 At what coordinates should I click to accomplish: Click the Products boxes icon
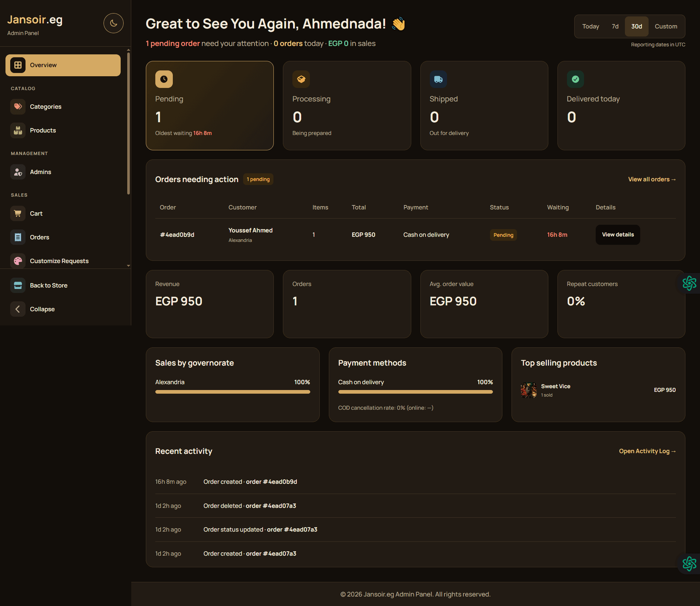point(18,130)
